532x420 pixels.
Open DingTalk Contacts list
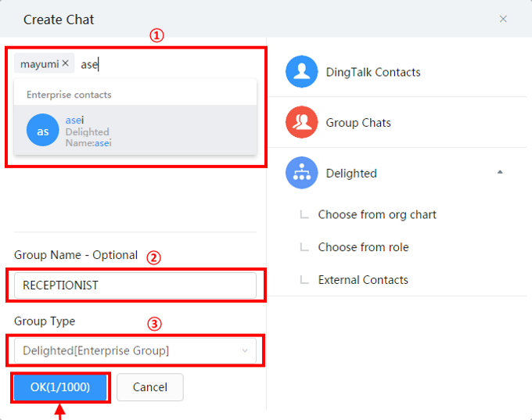pos(373,72)
